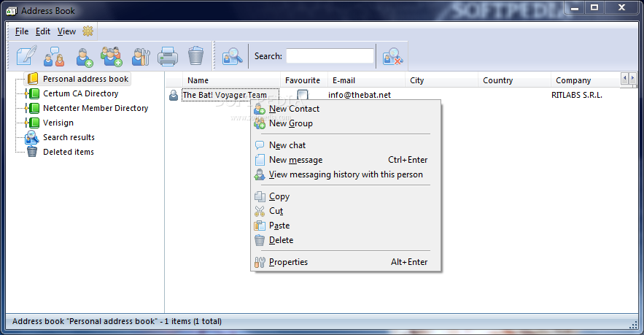Select the Certum CA Directory tree item
644x335 pixels.
pyautogui.click(x=80, y=93)
